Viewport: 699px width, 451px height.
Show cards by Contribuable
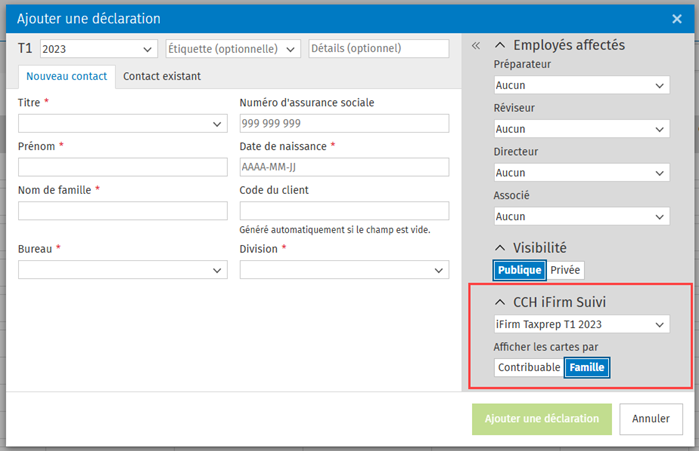(529, 367)
